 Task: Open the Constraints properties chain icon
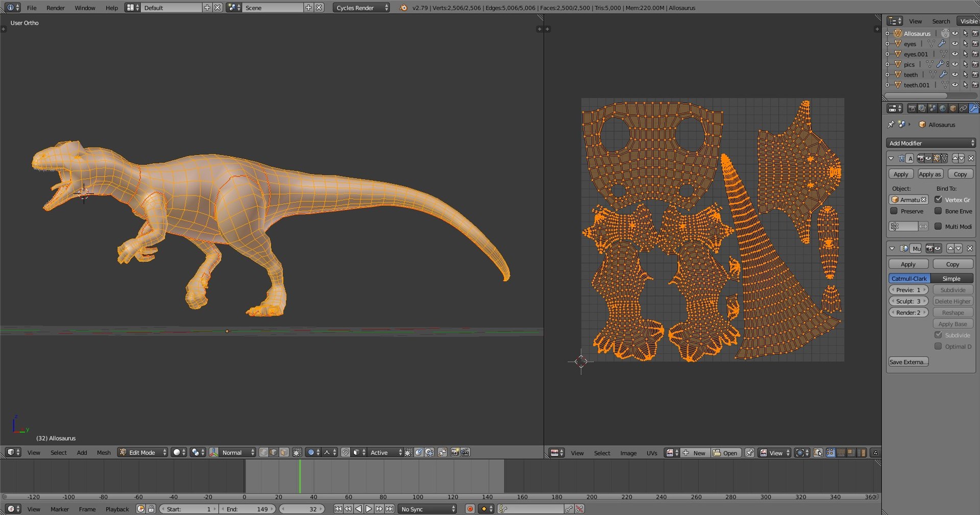point(963,108)
